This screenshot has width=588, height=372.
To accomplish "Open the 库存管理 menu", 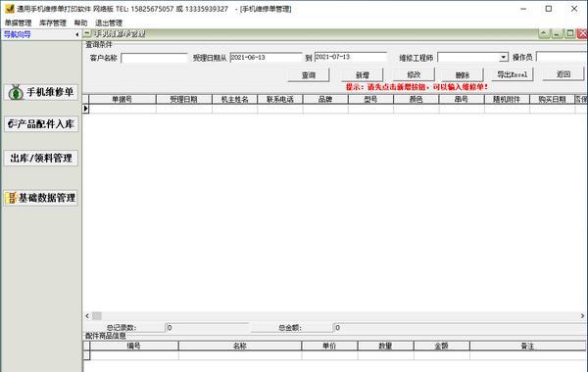I will [53, 23].
